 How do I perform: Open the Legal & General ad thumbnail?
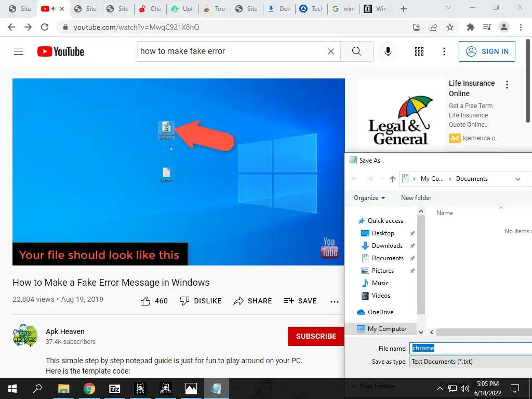[x=401, y=115]
